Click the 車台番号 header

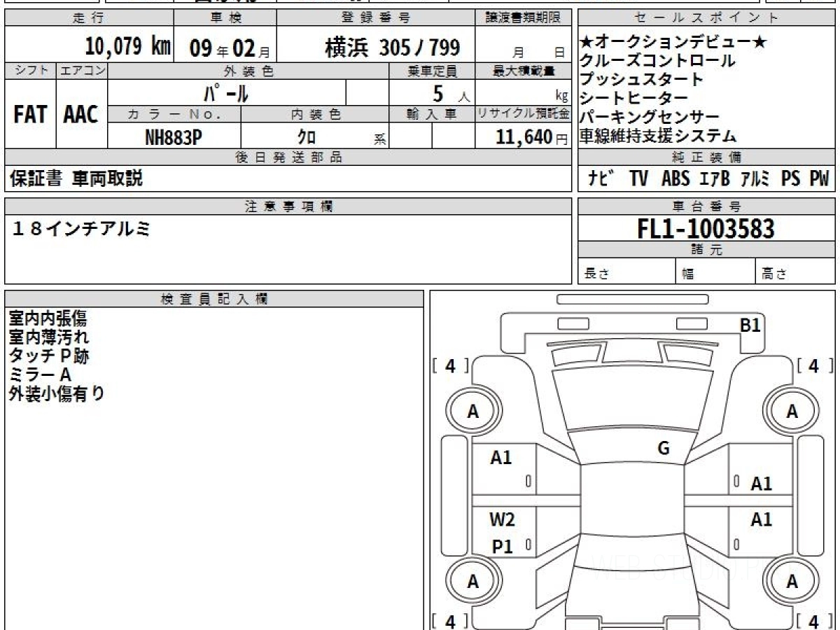[x=706, y=206]
